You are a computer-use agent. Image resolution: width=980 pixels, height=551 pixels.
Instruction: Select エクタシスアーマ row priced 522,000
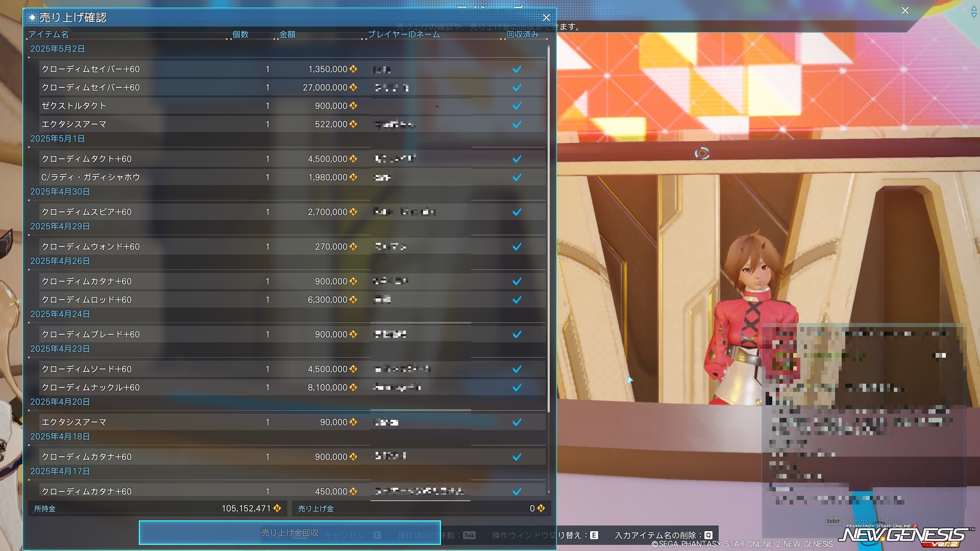(x=292, y=124)
